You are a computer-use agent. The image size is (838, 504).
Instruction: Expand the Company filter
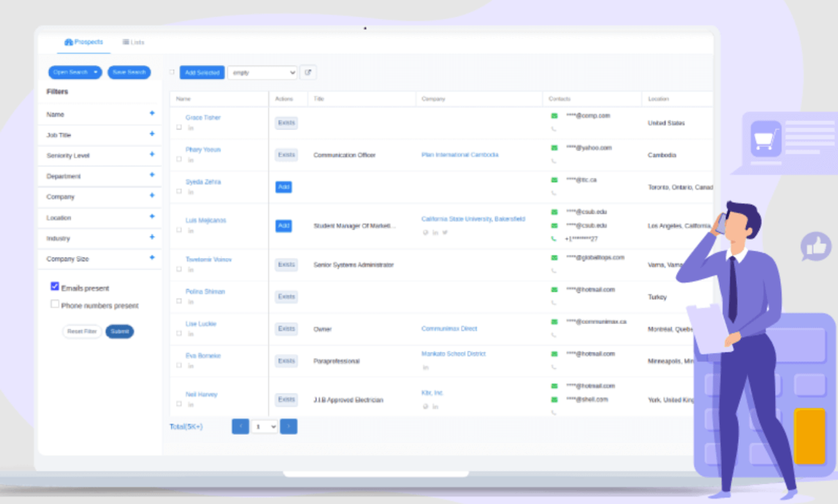click(x=152, y=195)
